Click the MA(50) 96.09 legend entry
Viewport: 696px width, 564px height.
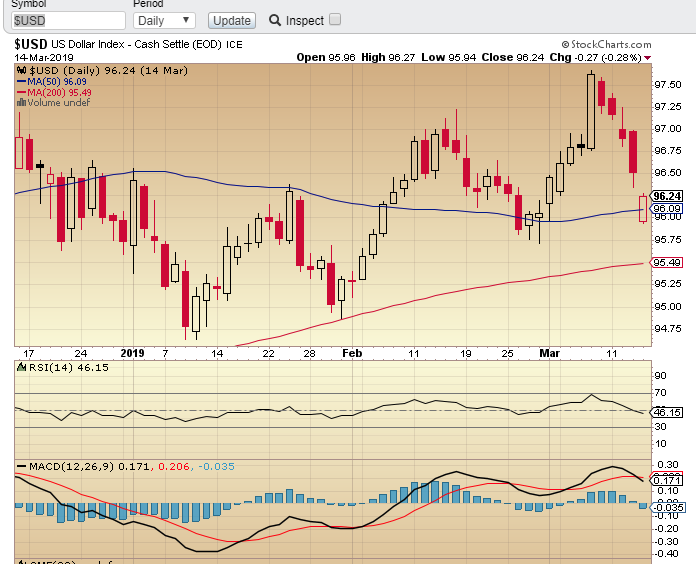coord(52,82)
